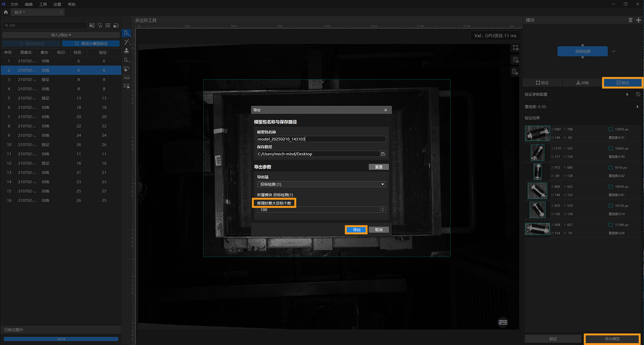Viewport: 644px width, 345px height.
Task: Click the 重置 export parameters button
Action: point(379,167)
